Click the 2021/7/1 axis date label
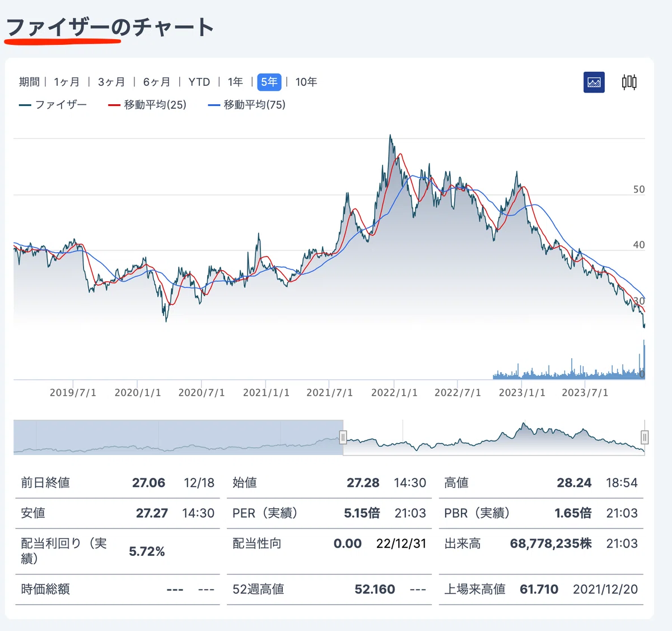672x631 pixels. [x=330, y=393]
